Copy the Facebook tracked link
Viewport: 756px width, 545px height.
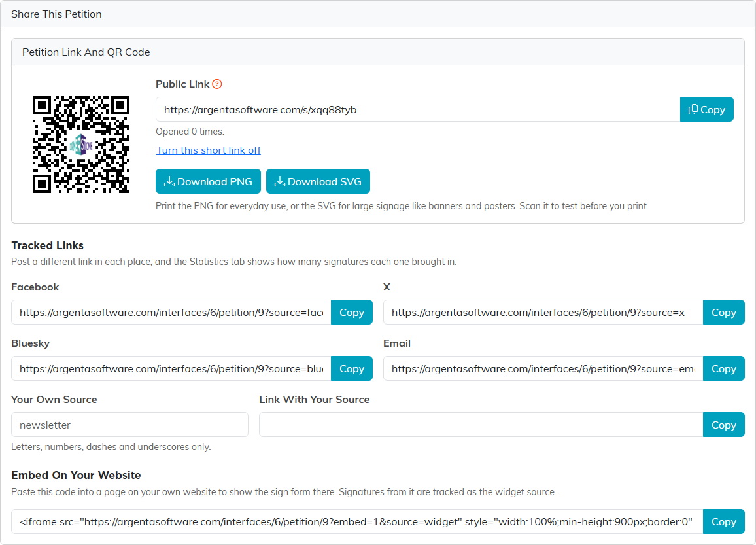(351, 312)
